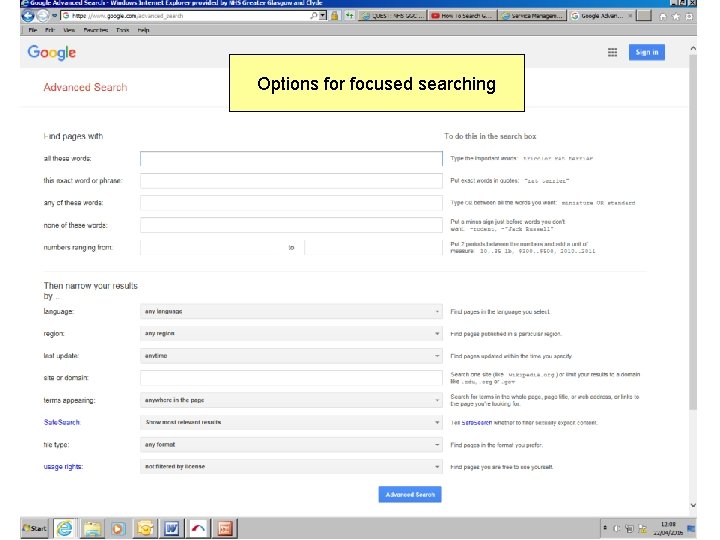Viewport: 720px width, 540px height.
Task: Open the File menu
Action: coord(33,30)
